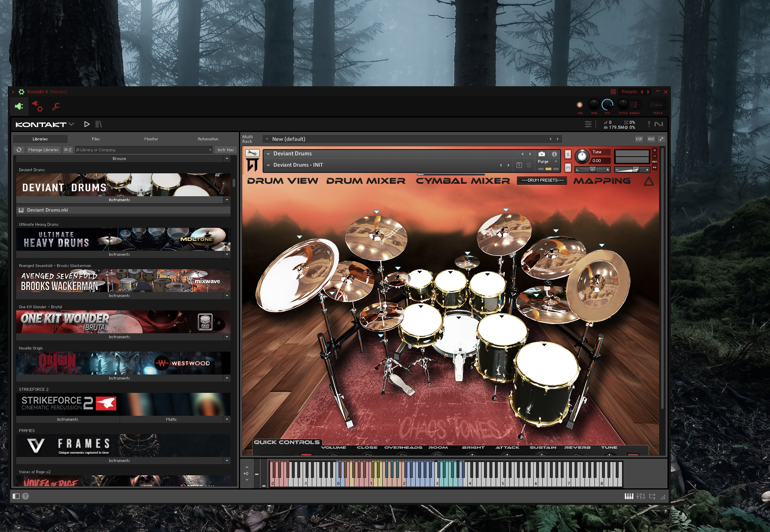This screenshot has width=770, height=532.
Task: Click the Presets button
Action: [629, 92]
